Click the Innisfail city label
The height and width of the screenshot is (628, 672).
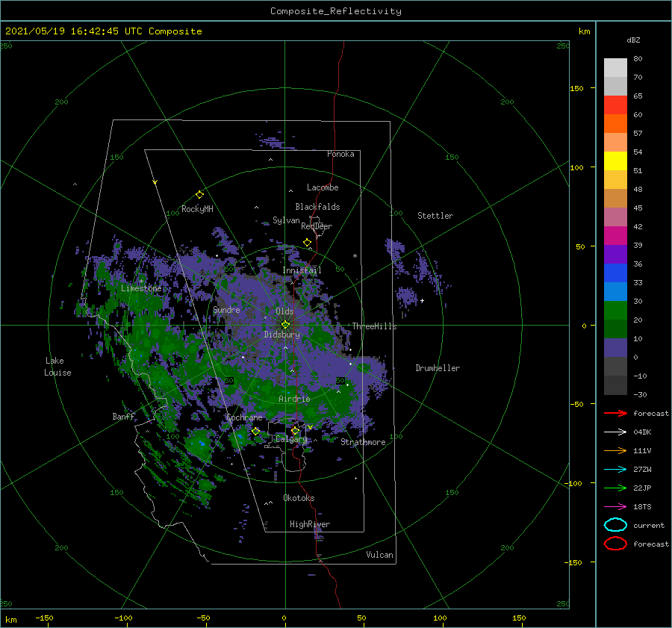[x=302, y=270]
